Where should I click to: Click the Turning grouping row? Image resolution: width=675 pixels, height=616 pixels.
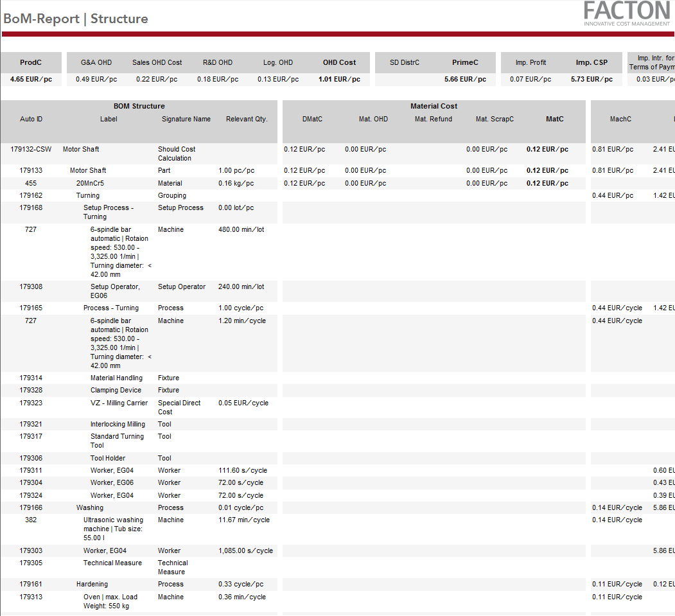coord(88,195)
